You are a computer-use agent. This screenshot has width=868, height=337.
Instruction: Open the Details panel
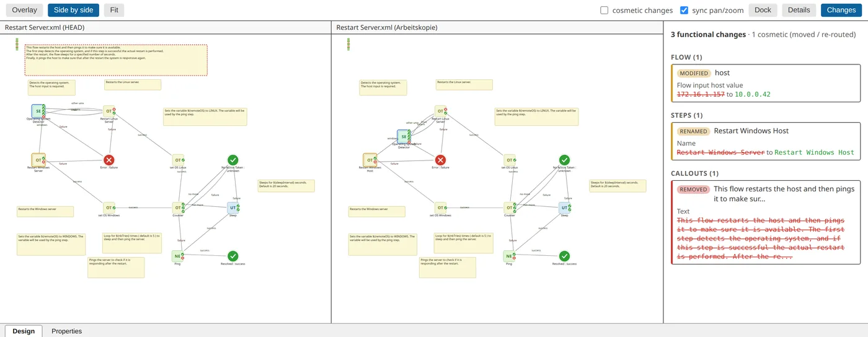coord(799,10)
